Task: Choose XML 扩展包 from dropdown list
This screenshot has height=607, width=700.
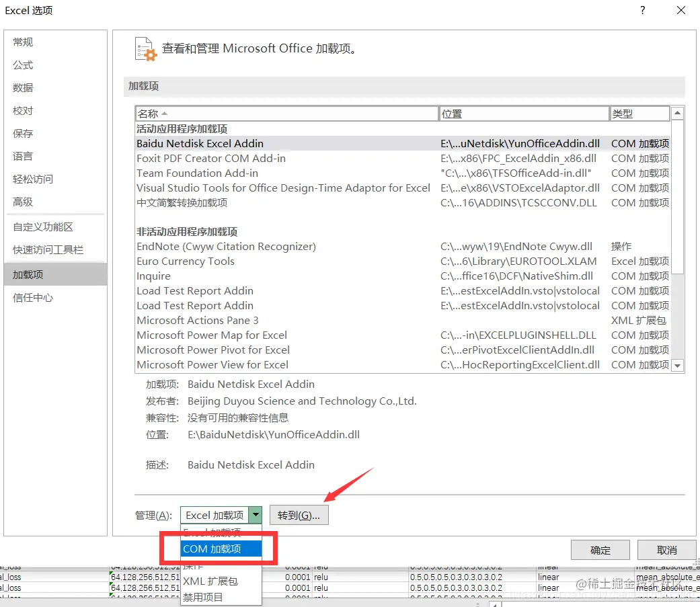Action: 221,581
